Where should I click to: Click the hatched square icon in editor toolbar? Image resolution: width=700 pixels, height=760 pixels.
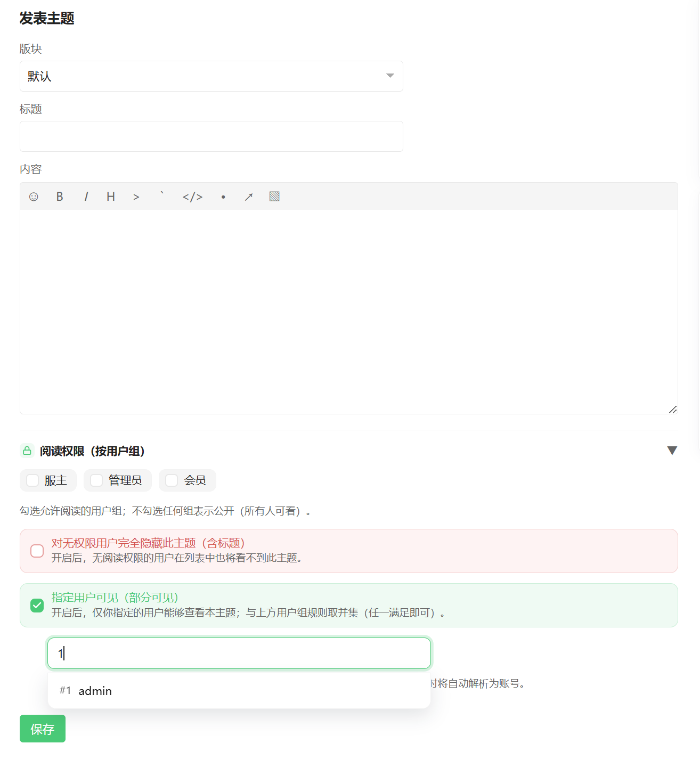pos(274,197)
